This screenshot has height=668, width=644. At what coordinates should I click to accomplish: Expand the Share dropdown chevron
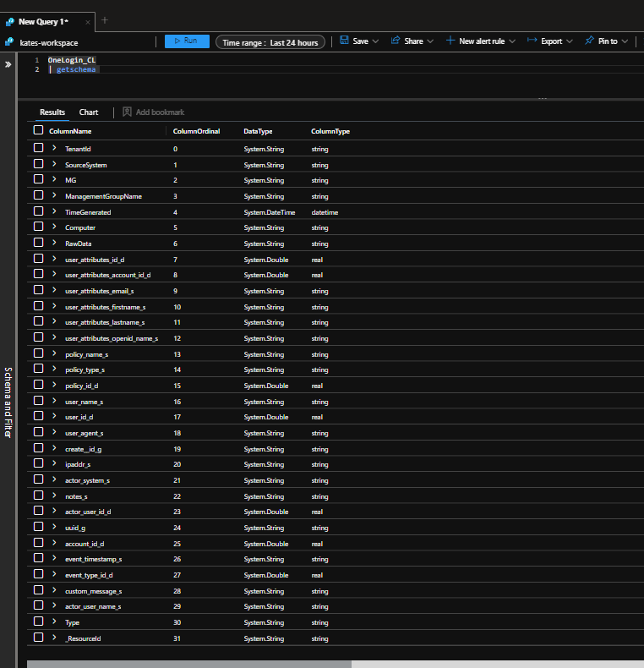(430, 41)
